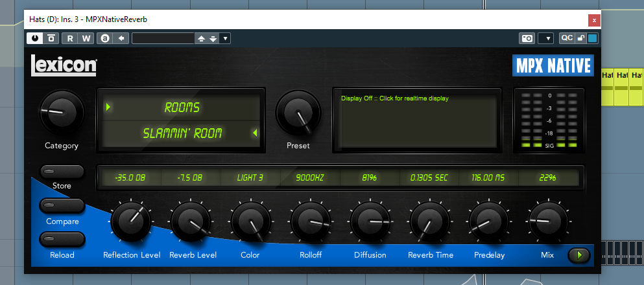
Task: Click the 0.1305 SEC reverb time value
Action: click(429, 178)
